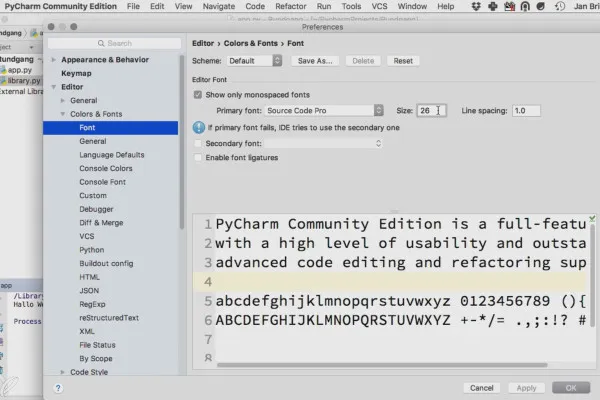The width and height of the screenshot is (600, 400).
Task: Click preview line starting with abcdefghijklmnop
Action: (400, 301)
